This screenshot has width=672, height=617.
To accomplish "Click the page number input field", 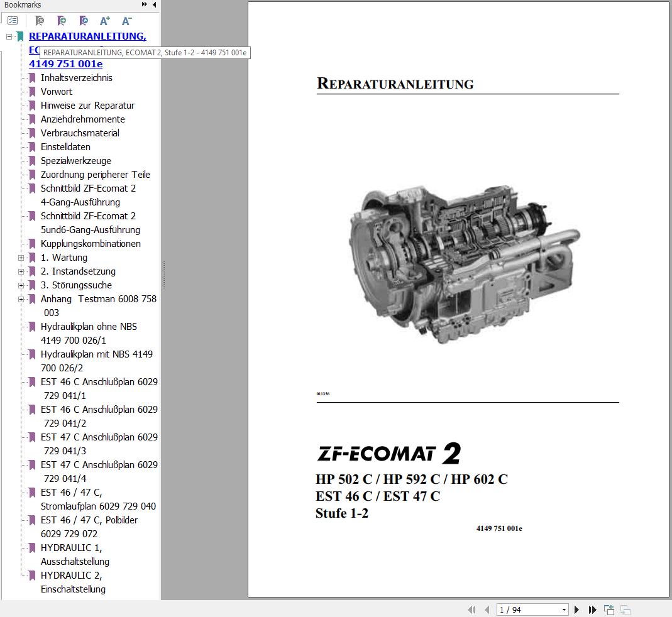I will (522, 609).
